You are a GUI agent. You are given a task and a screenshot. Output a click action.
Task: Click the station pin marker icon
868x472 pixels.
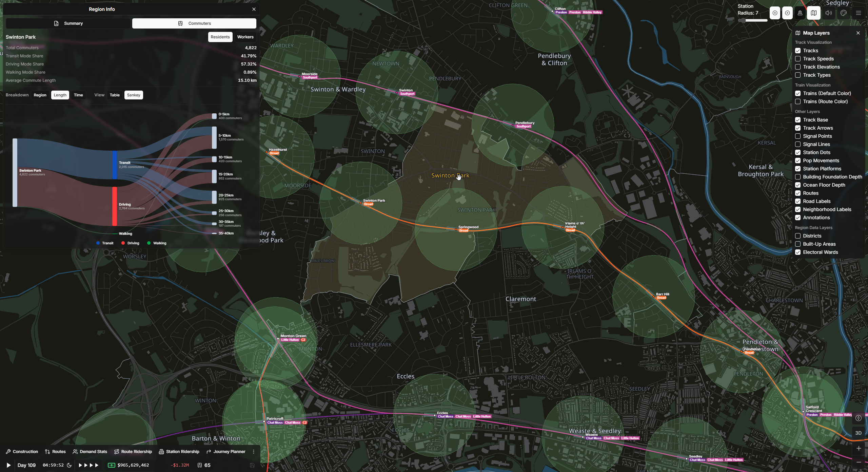pos(800,13)
